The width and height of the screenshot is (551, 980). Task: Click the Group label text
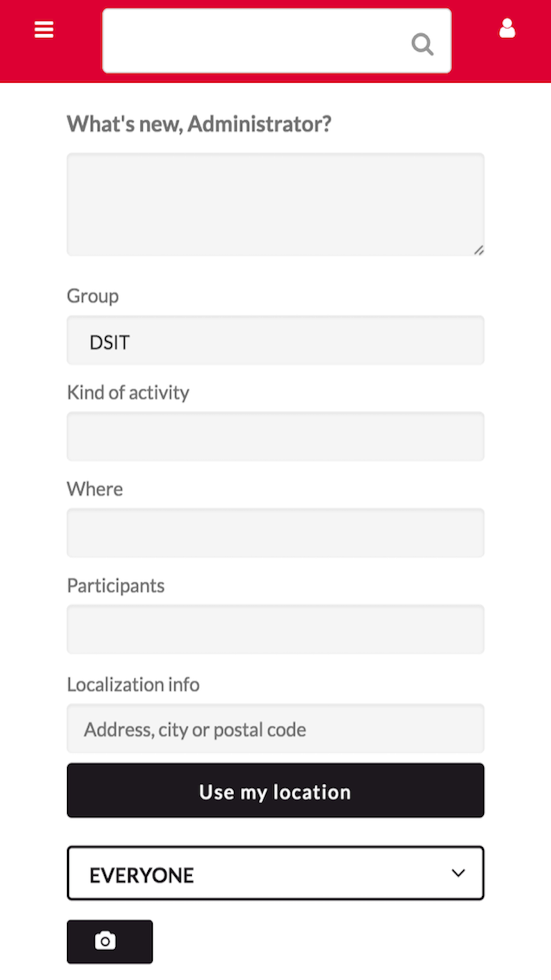pos(93,296)
